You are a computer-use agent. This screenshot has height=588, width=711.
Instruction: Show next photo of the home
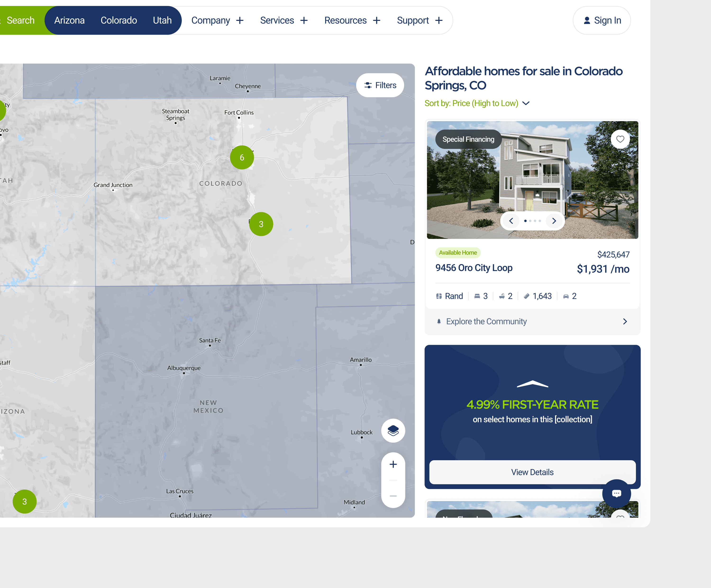pos(554,221)
